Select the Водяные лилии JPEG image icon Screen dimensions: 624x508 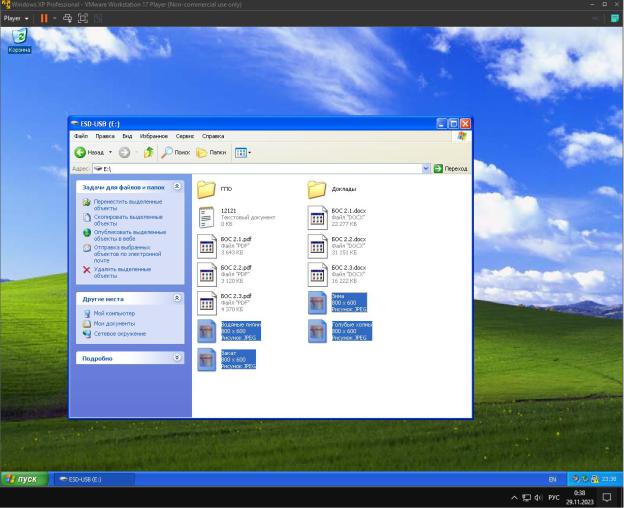point(207,331)
